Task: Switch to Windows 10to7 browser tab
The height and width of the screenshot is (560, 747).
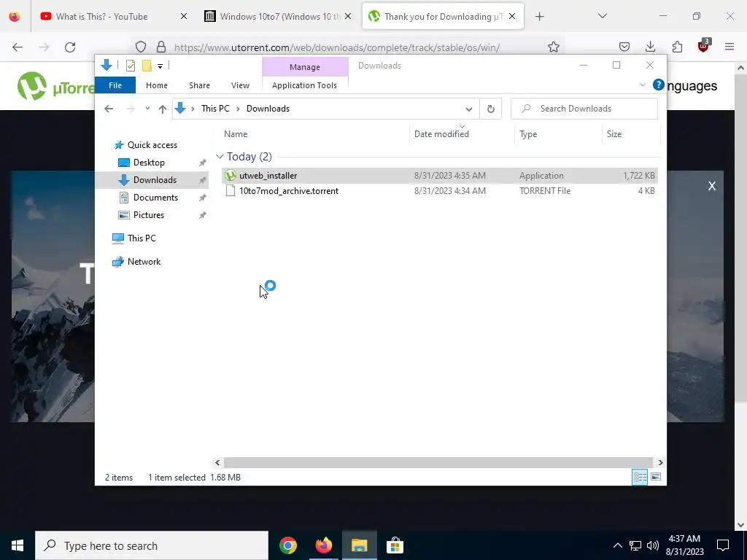Action: pos(280,16)
